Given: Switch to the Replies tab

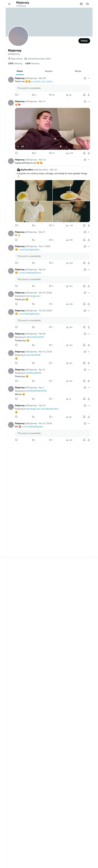Looking at the screenshot, I should pyautogui.click(x=49, y=71).
